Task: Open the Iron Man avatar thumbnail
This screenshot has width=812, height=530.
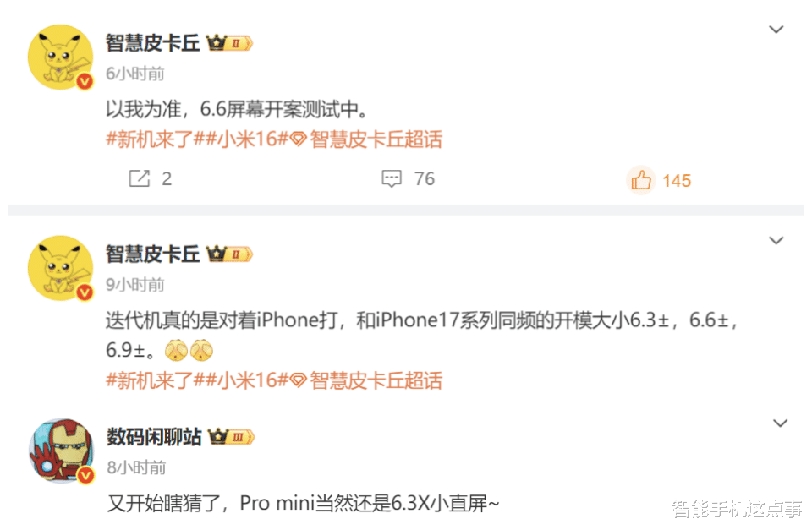Action: click(x=61, y=451)
